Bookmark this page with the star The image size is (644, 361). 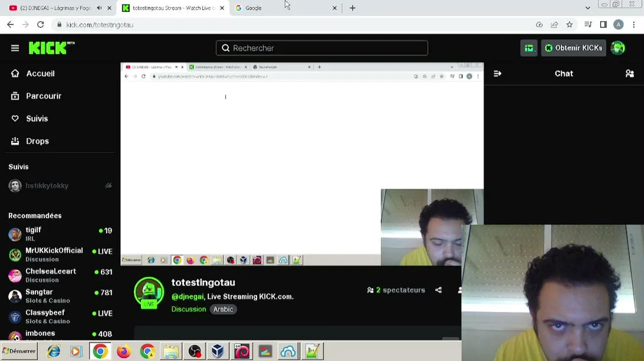pyautogui.click(x=569, y=25)
